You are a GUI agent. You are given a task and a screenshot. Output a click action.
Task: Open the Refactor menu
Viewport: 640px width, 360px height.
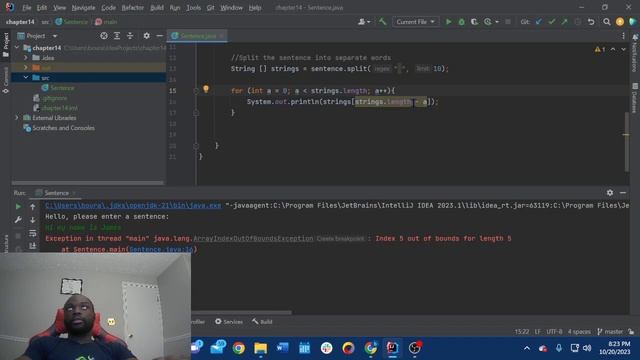[x=133, y=8]
